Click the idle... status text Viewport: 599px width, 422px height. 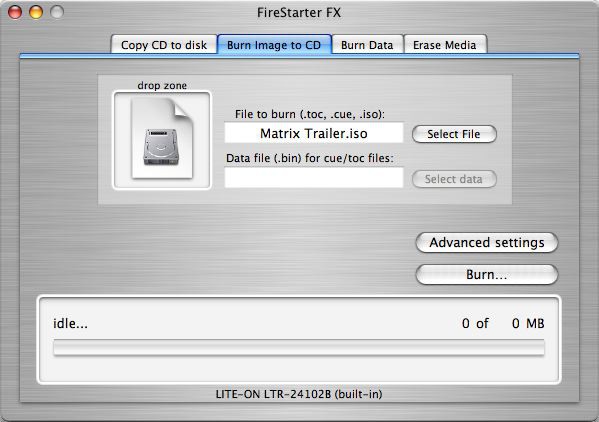[70, 323]
